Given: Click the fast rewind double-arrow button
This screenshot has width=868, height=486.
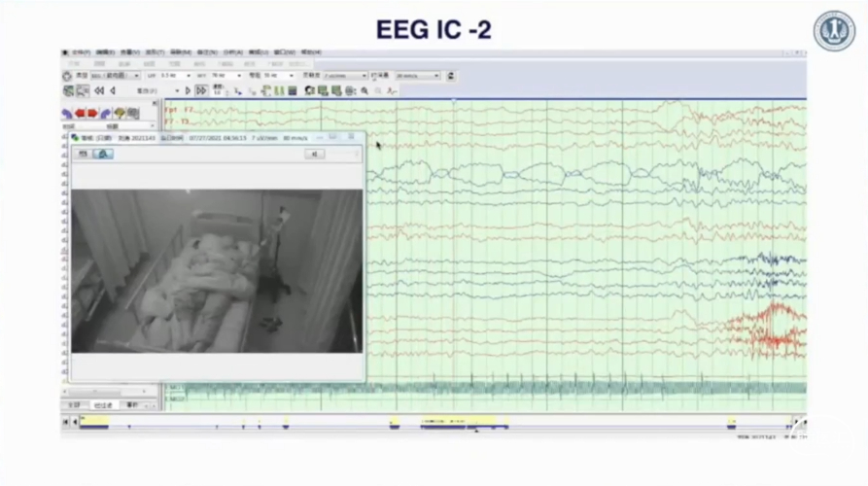Looking at the screenshot, I should click(99, 90).
